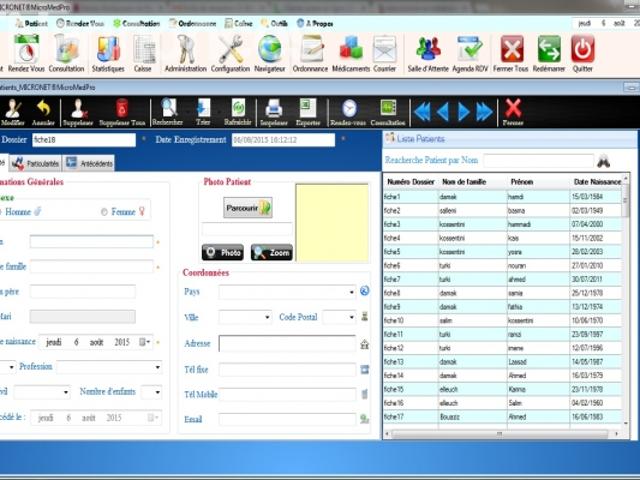
Task: Open the Caisse calculator icon
Action: 143,53
